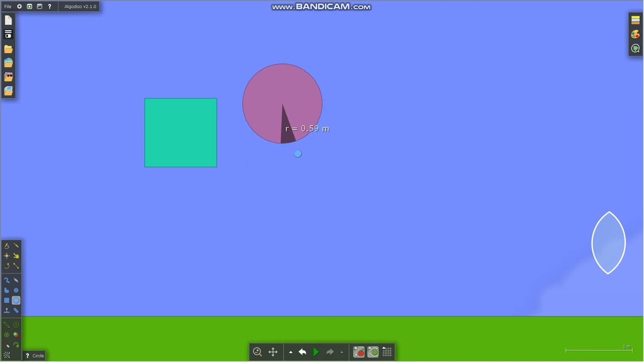The height and width of the screenshot is (362, 644).
Task: Click the Algodoo v2.1.0 title label
Action: (x=80, y=7)
